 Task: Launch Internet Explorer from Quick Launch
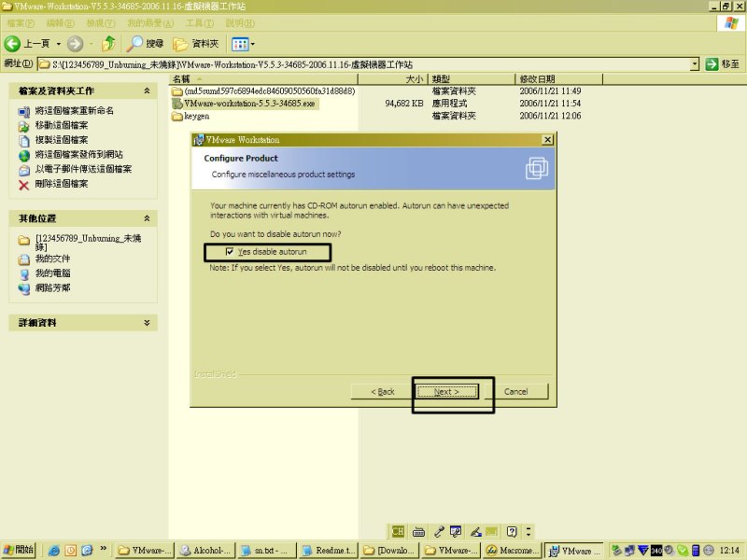pyautogui.click(x=54, y=551)
